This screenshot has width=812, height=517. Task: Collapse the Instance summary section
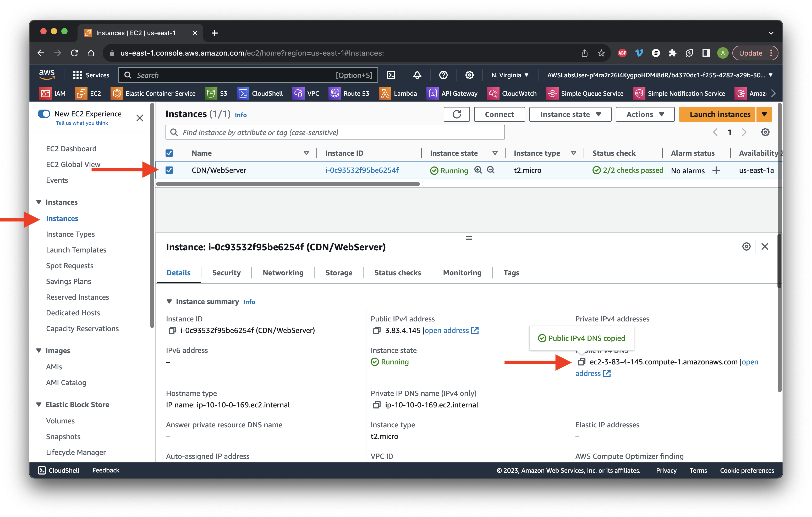pos(169,301)
